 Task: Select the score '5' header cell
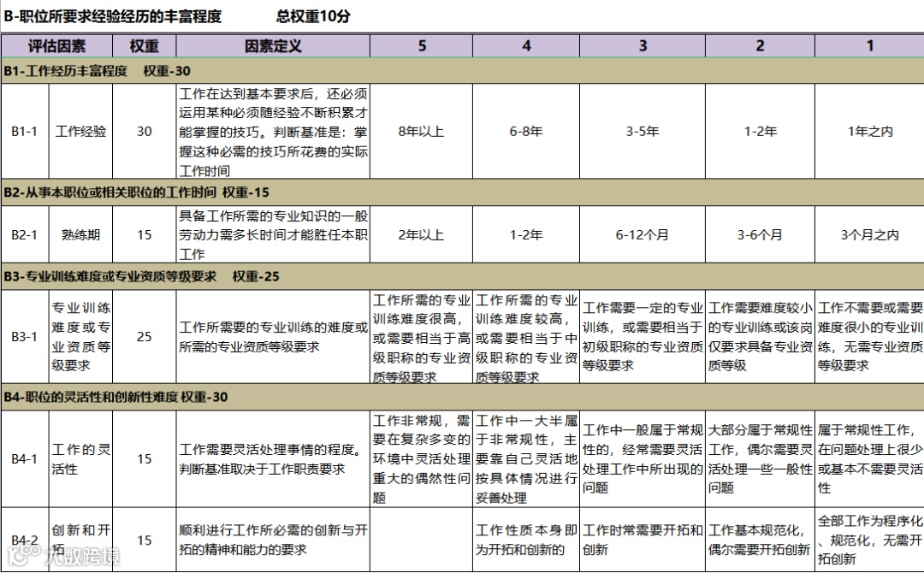[421, 46]
